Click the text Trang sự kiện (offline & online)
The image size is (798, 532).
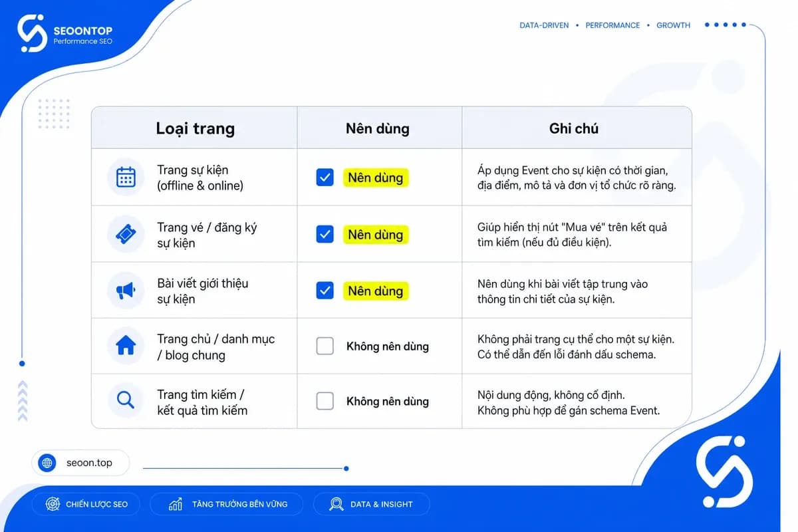pyautogui.click(x=200, y=178)
